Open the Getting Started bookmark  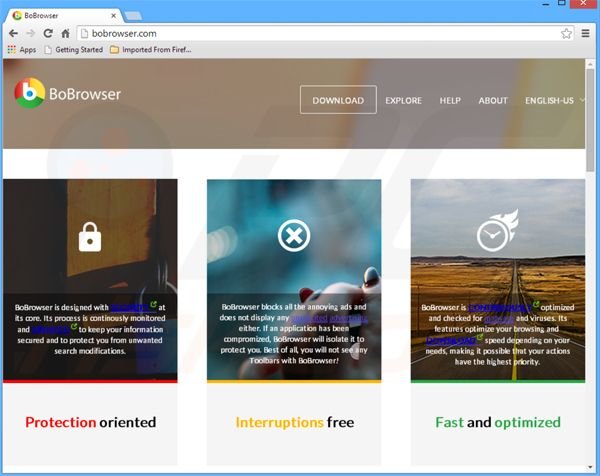74,50
